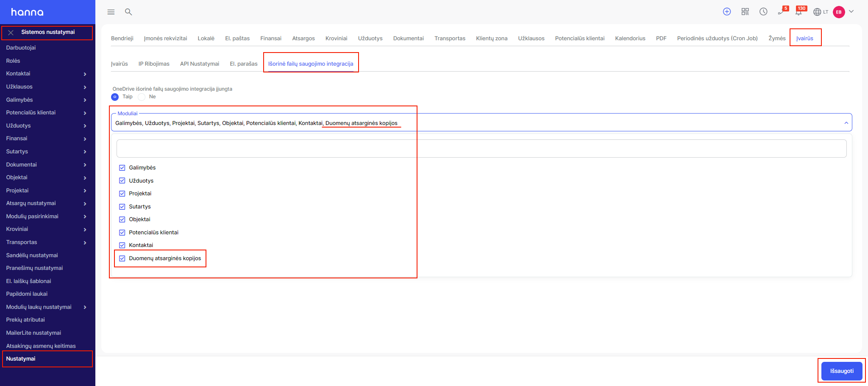This screenshot has height=386, width=868.
Task: Open the top-level Įvairūs tab
Action: coord(804,39)
